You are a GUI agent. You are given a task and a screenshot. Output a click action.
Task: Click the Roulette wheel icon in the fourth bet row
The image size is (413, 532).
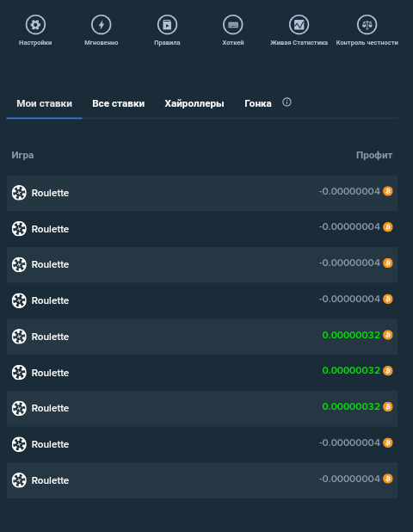click(19, 300)
